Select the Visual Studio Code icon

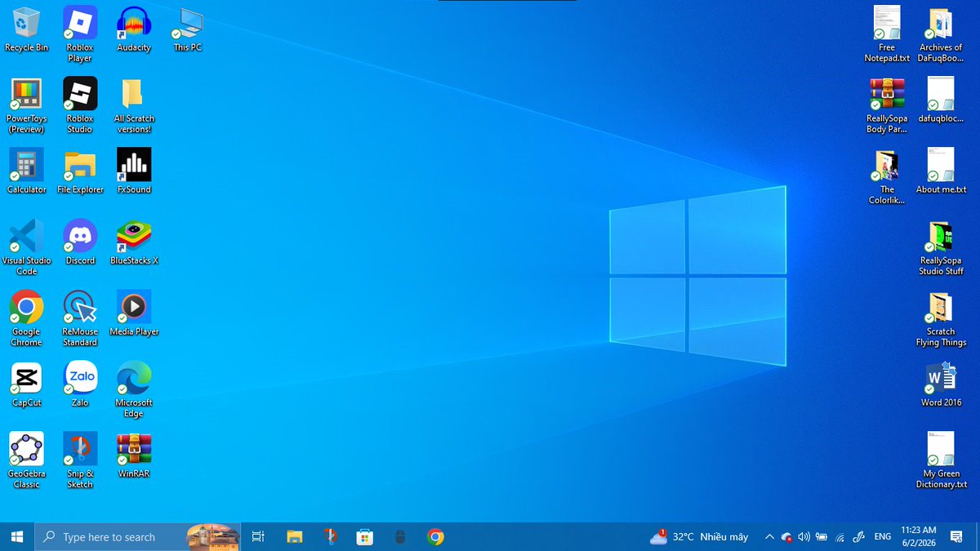pyautogui.click(x=26, y=247)
